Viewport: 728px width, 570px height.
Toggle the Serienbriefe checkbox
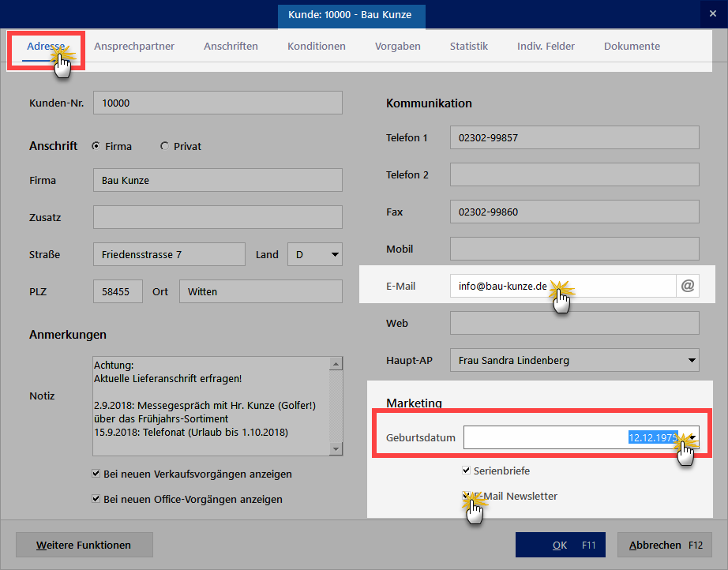[x=466, y=471]
